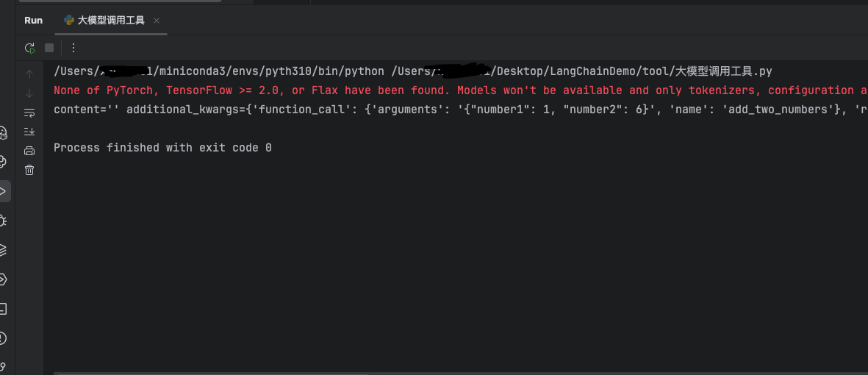Open the Problems tool window icon
This screenshot has height=375, width=868.
click(x=3, y=338)
